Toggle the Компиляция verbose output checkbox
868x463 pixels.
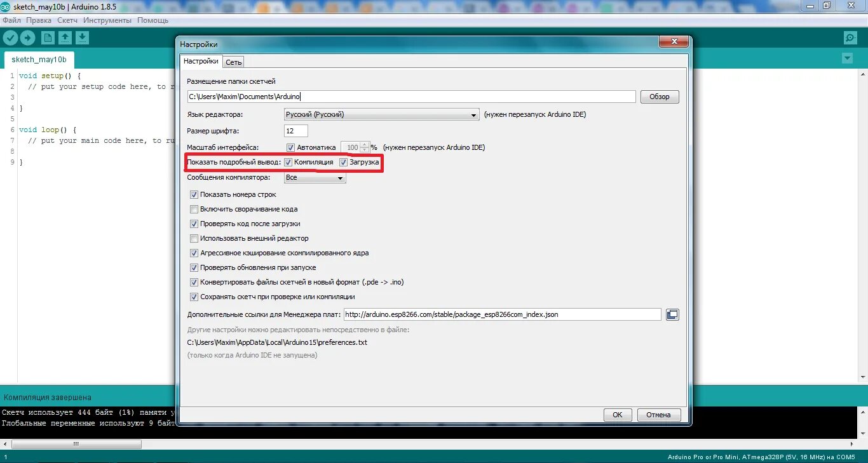(288, 163)
